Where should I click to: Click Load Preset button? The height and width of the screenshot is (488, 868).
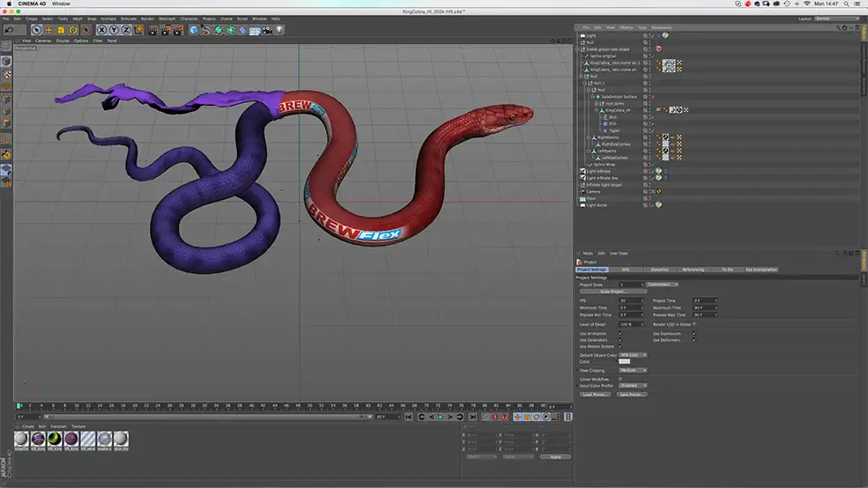pyautogui.click(x=595, y=395)
